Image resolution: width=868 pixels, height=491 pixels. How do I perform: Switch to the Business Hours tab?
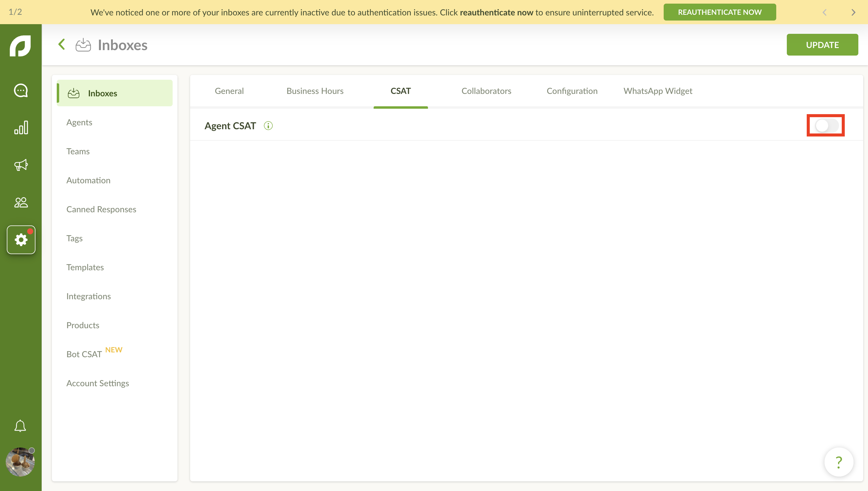[315, 91]
